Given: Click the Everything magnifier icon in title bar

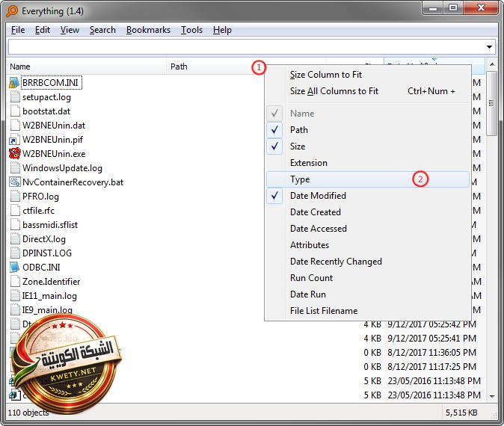Looking at the screenshot, I should (x=11, y=9).
